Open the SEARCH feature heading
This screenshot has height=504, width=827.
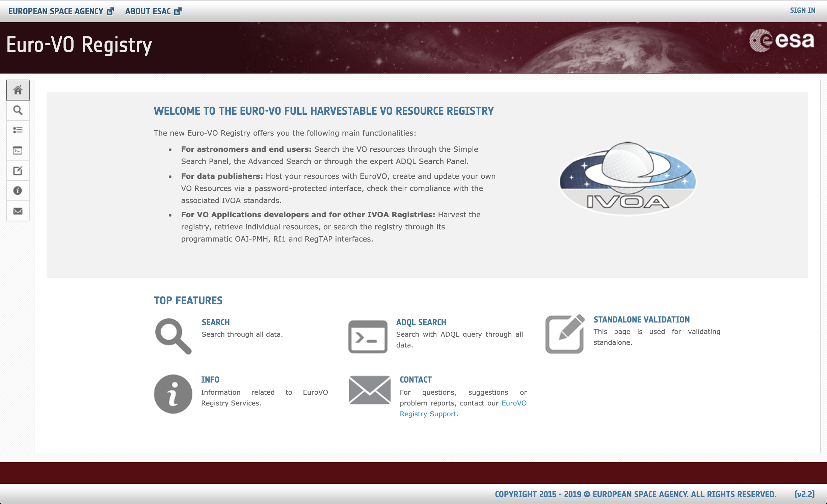click(x=216, y=322)
